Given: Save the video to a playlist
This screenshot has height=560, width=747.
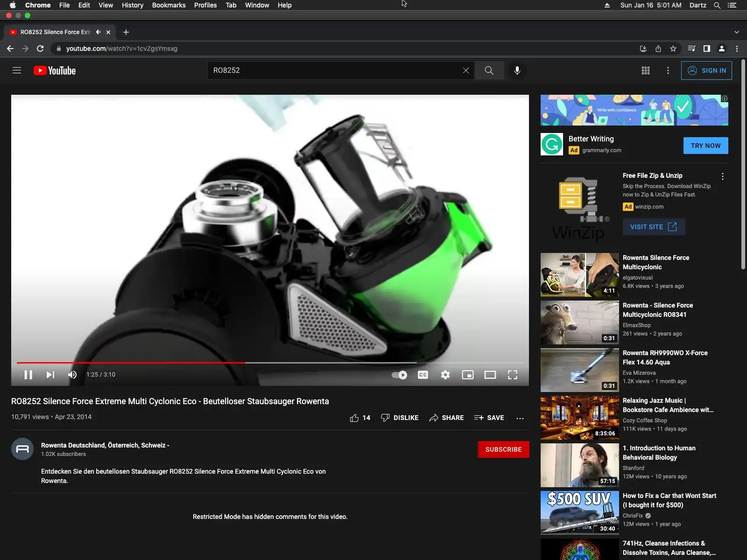Looking at the screenshot, I should click(x=489, y=418).
